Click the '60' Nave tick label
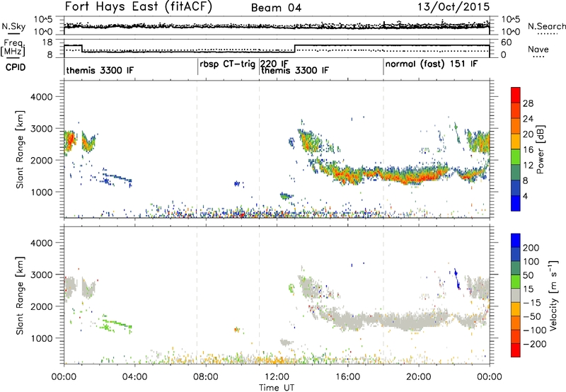Viewport: 566px width, 392px height. point(507,42)
